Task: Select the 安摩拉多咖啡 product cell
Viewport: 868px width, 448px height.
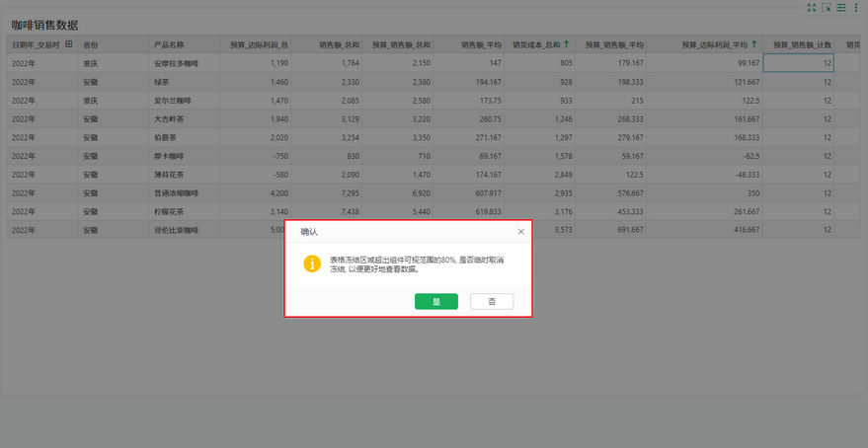Action: 176,63
